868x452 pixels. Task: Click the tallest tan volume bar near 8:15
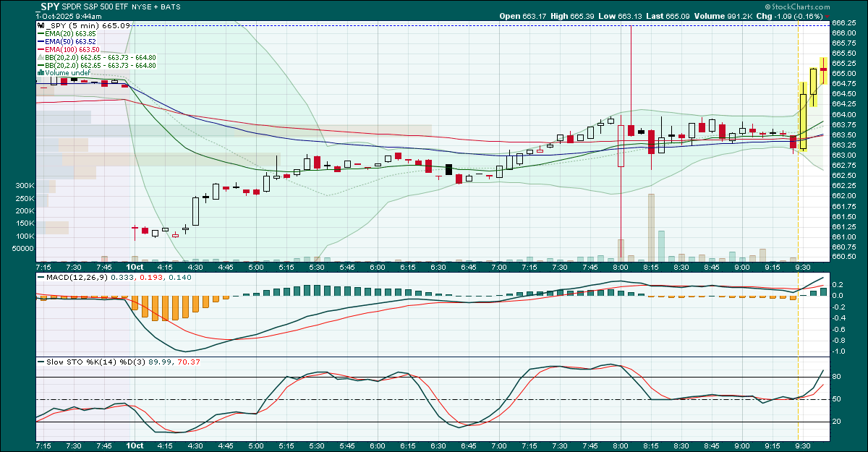click(651, 227)
